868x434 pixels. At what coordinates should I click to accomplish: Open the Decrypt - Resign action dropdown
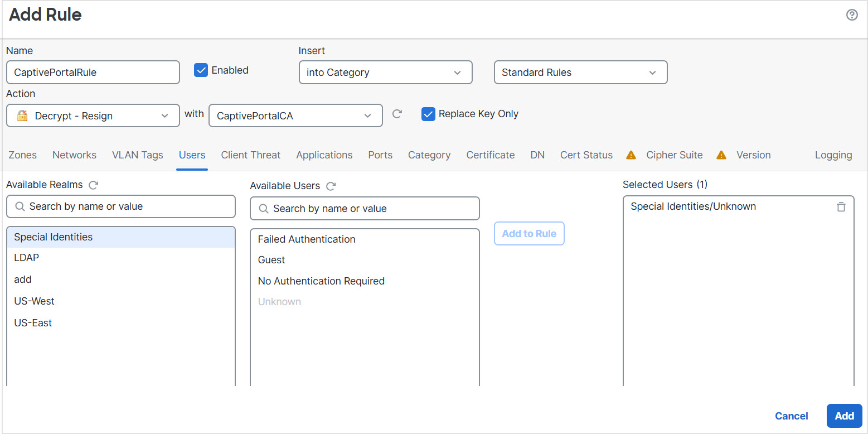(93, 115)
